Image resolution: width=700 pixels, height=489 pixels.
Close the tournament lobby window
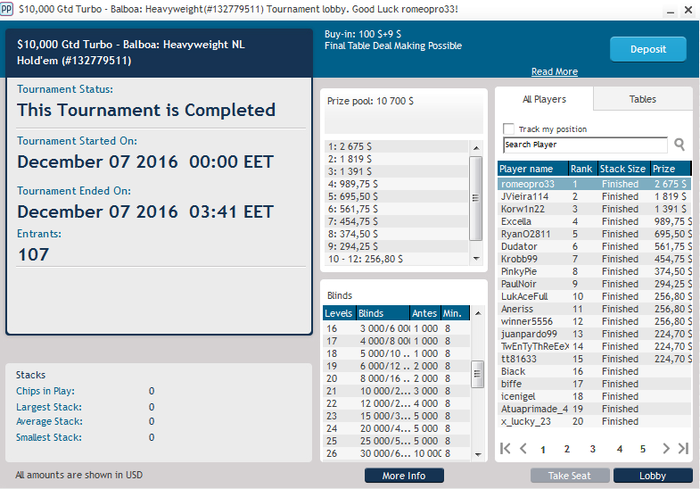coord(688,10)
